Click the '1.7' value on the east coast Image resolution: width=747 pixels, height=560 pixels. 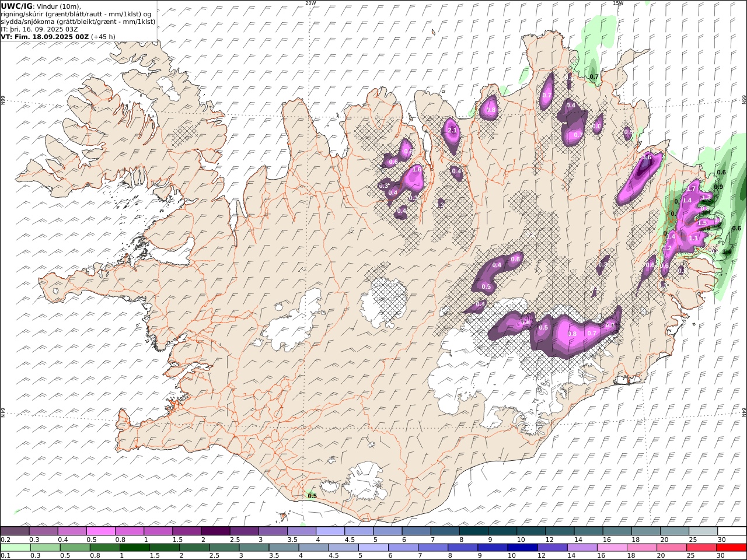coord(692,189)
